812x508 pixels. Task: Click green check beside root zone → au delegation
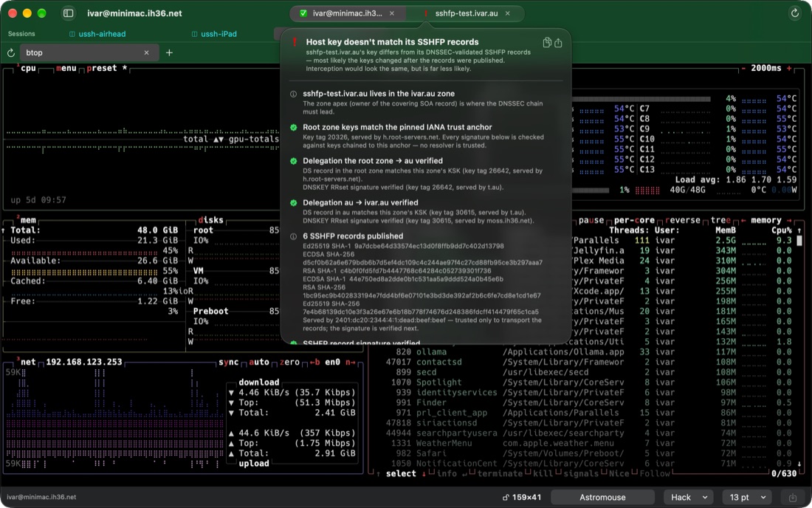click(x=294, y=161)
